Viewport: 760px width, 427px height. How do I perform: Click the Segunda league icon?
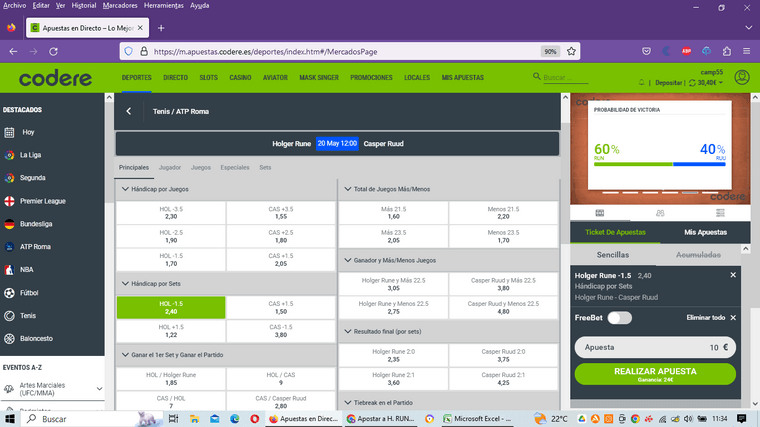(9, 178)
